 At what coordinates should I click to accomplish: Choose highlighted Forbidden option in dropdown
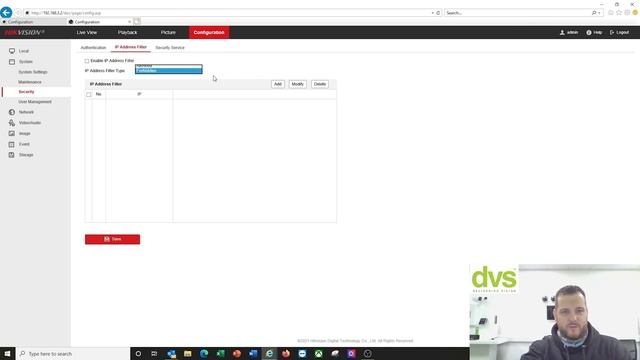coord(169,71)
